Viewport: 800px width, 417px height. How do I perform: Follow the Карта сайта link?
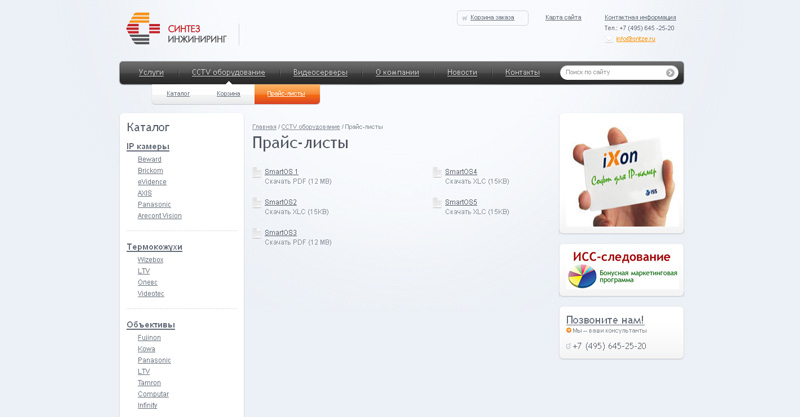pyautogui.click(x=563, y=17)
